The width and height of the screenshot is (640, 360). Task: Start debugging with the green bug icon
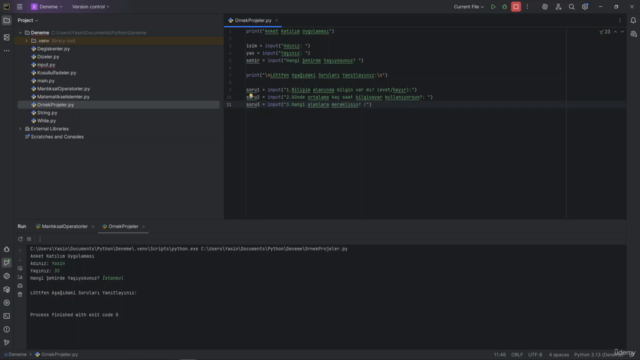(504, 7)
